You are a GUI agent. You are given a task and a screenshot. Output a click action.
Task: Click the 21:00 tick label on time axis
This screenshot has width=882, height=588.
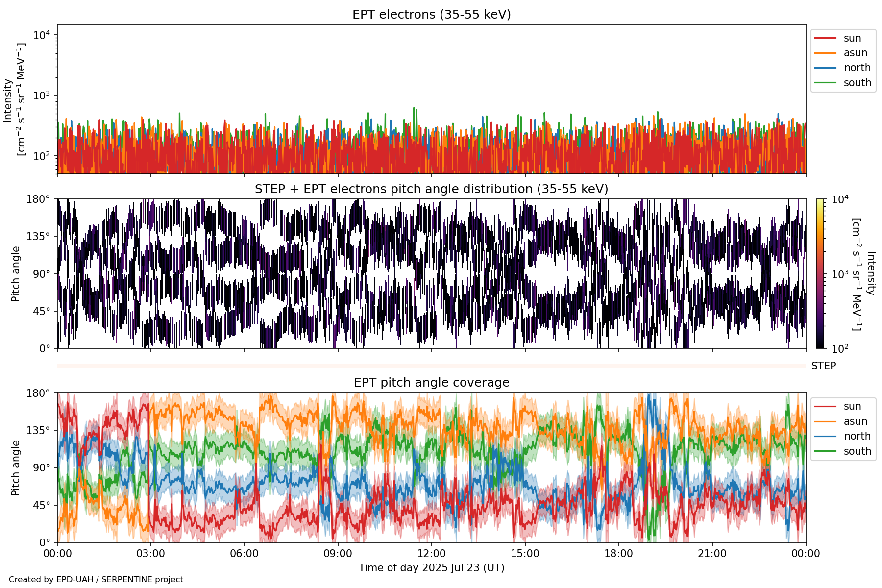pyautogui.click(x=712, y=554)
